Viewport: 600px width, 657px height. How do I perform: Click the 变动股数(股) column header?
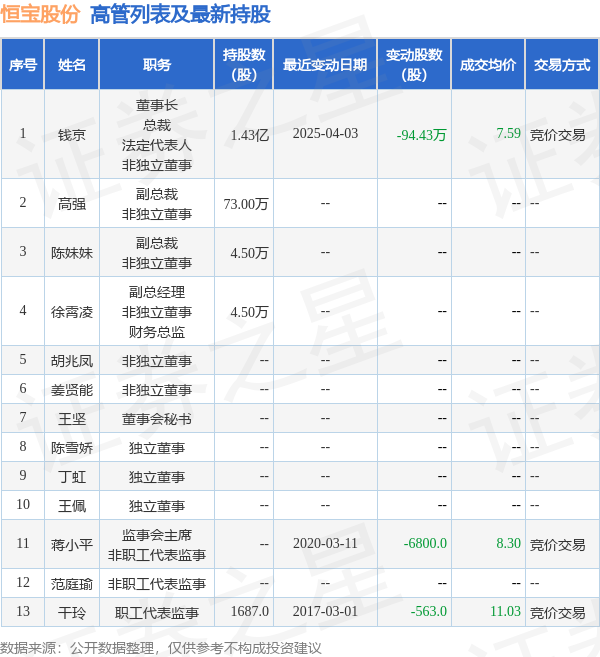pyautogui.click(x=414, y=65)
